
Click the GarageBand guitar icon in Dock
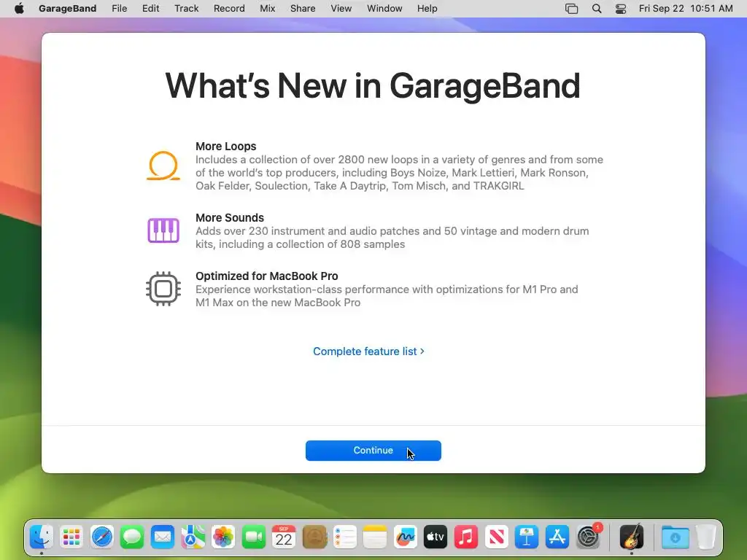pyautogui.click(x=631, y=537)
